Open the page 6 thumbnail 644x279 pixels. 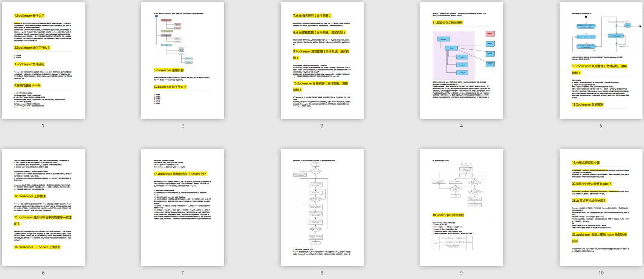43,208
